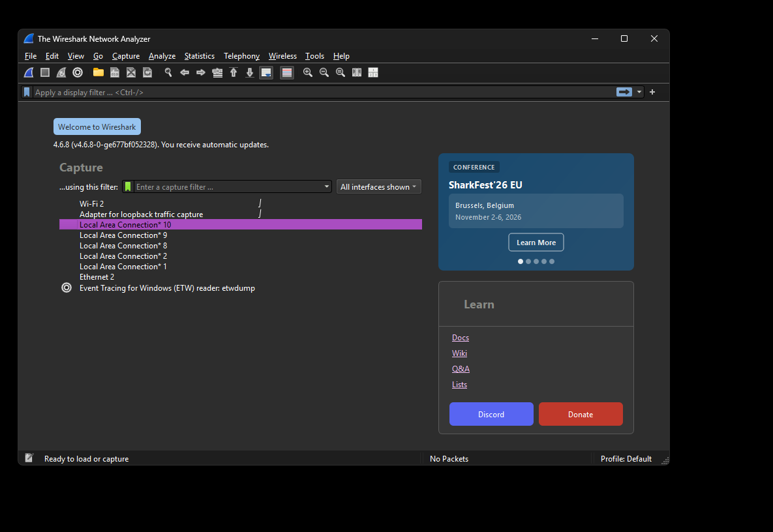The height and width of the screenshot is (532, 773).
Task: Click the Reset layout icon in toolbar
Action: (x=373, y=72)
